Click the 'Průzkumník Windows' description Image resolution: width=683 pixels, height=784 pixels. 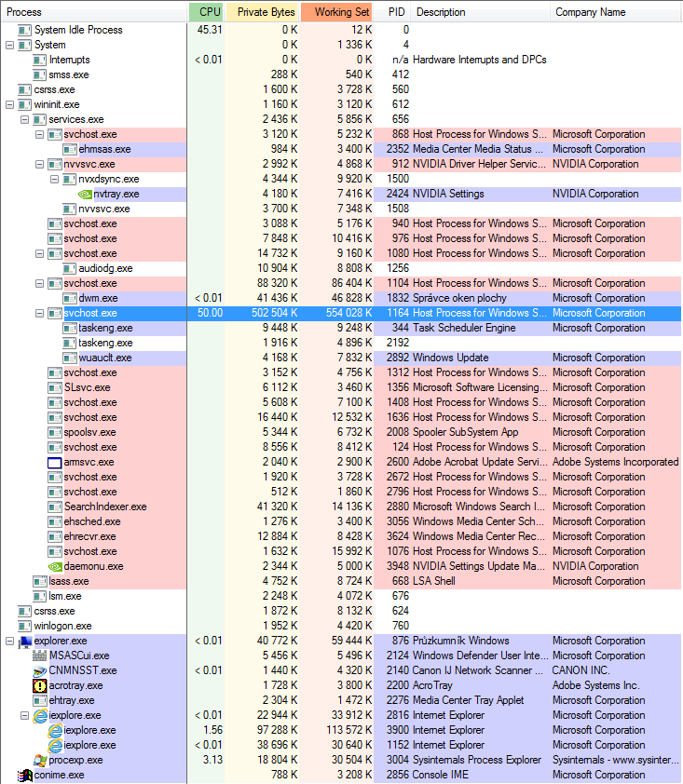pyautogui.click(x=461, y=641)
